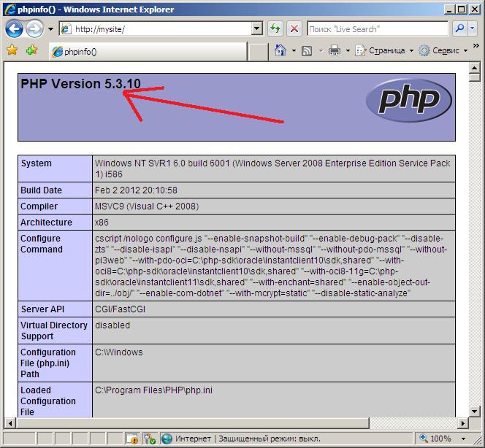Click vertical scrollbar up arrow

point(475,67)
